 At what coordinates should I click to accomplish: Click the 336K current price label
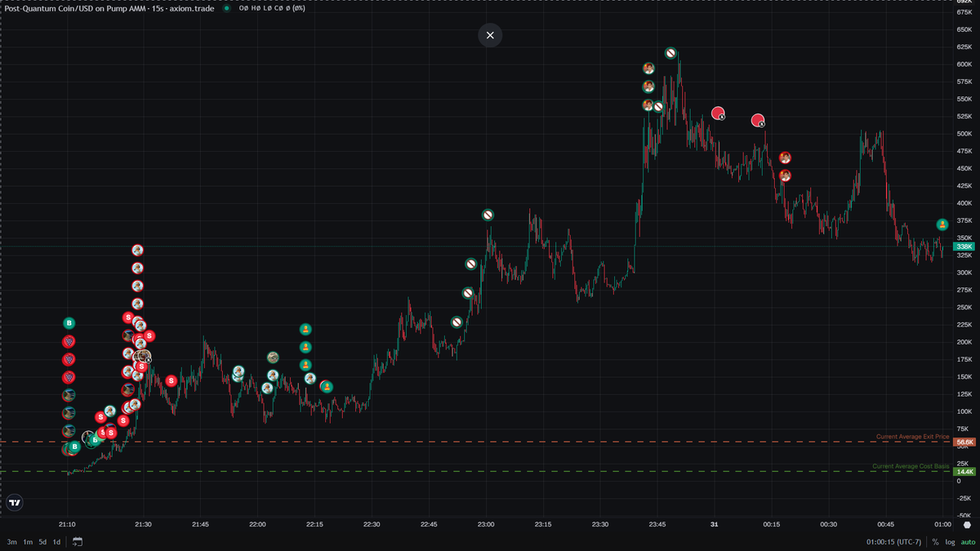click(964, 247)
